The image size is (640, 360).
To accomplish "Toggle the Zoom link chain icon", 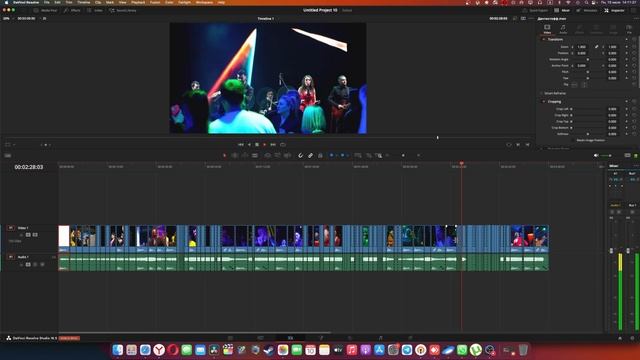I will point(596,47).
